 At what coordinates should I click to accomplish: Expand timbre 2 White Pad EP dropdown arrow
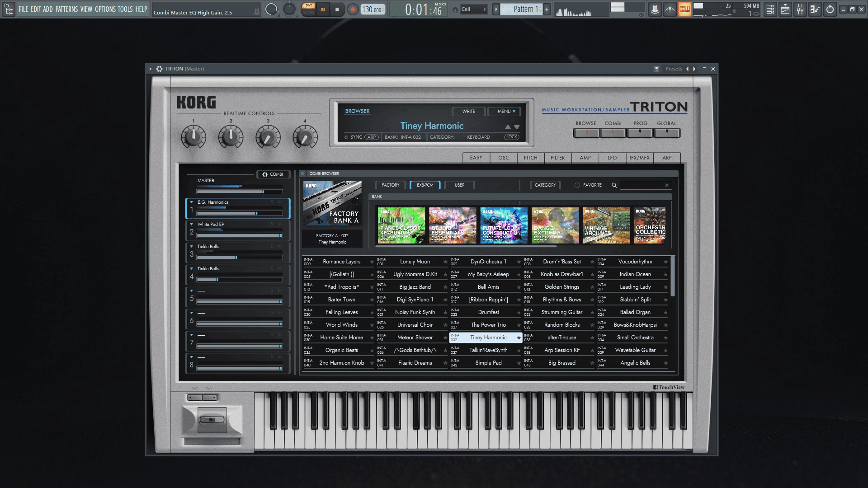coord(192,224)
